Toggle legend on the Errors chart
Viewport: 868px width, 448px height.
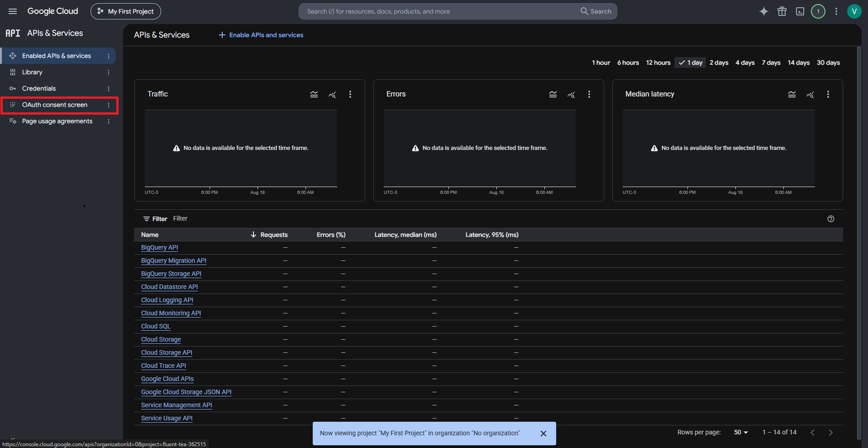pyautogui.click(x=553, y=94)
